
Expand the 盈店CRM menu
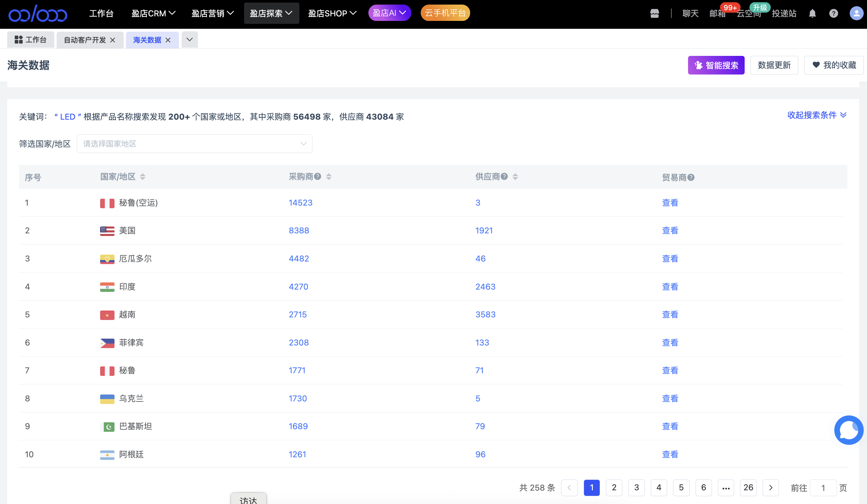[153, 13]
